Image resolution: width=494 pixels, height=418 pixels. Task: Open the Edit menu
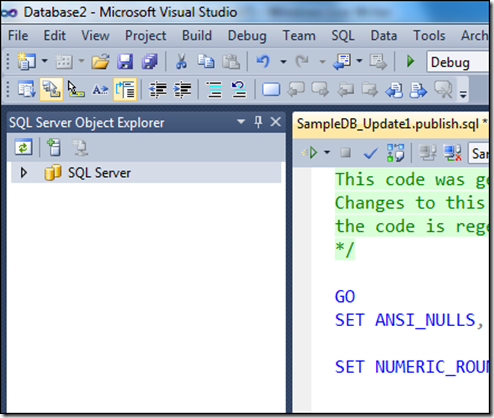point(54,36)
